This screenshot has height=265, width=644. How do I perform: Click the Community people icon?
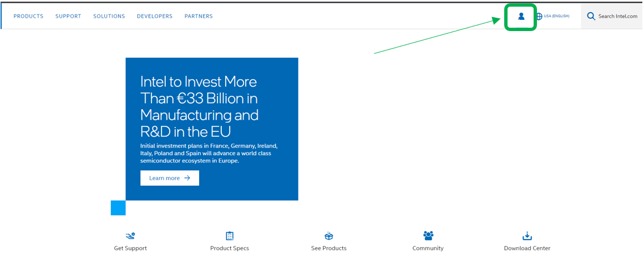click(x=428, y=236)
